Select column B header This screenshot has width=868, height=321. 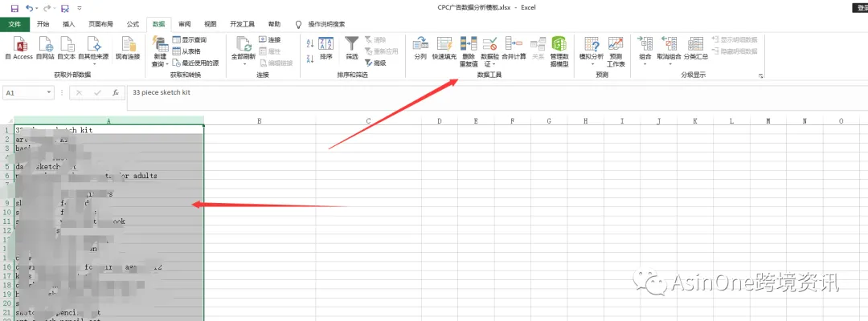[259, 121]
